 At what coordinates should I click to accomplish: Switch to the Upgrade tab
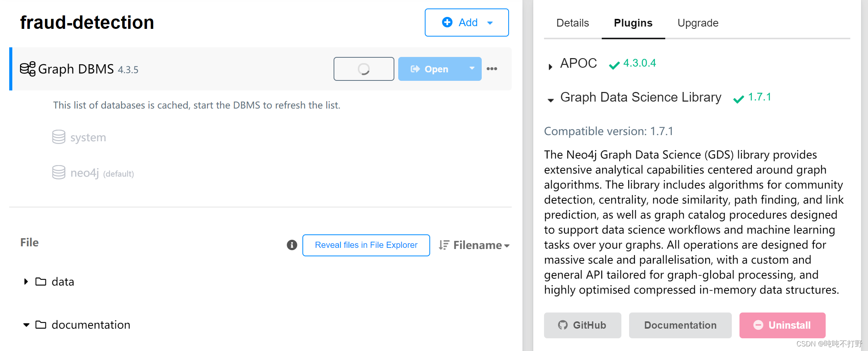(698, 23)
